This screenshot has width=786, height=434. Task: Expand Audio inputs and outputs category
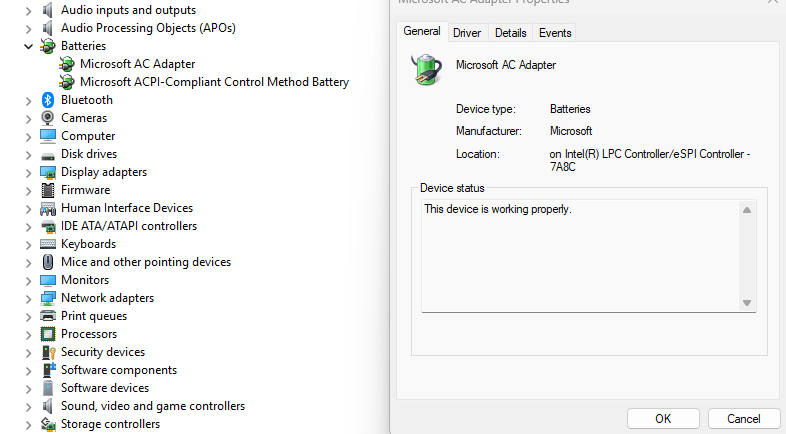29,11
